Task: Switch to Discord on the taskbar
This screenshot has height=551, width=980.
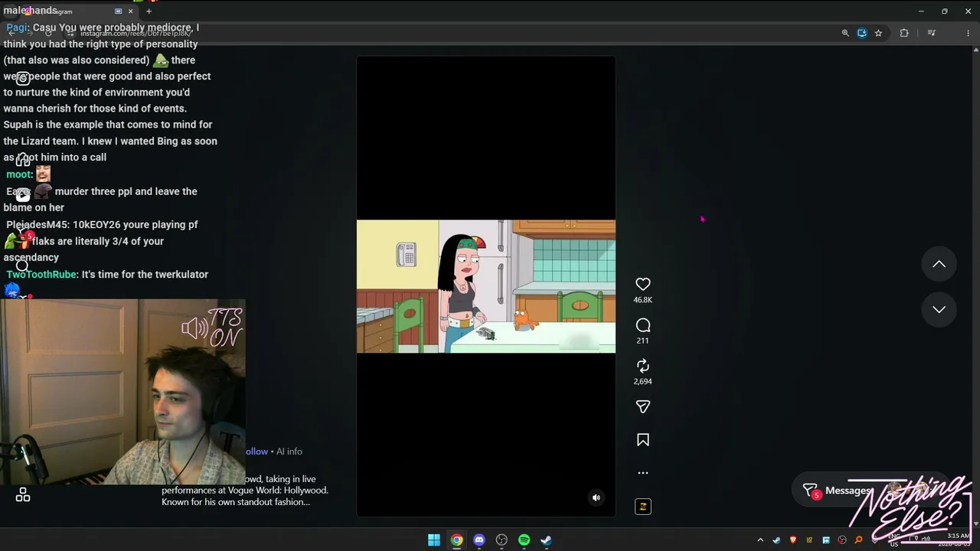Action: (479, 540)
